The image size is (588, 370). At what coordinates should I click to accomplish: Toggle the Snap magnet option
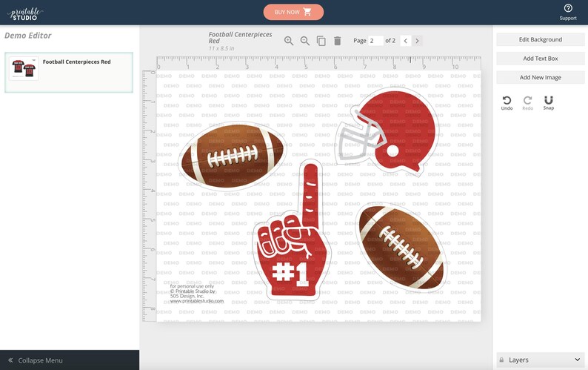pyautogui.click(x=548, y=103)
